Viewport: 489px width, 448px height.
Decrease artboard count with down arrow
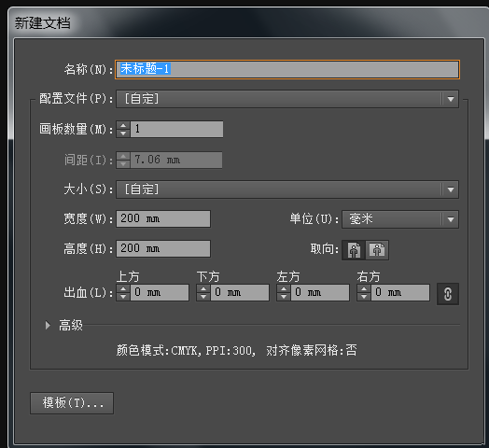coord(123,133)
